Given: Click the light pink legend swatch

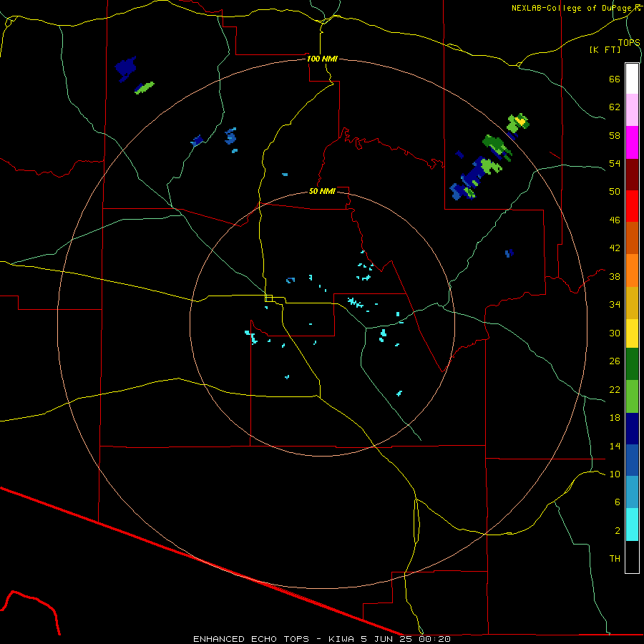Looking at the screenshot, I should click(x=632, y=110).
